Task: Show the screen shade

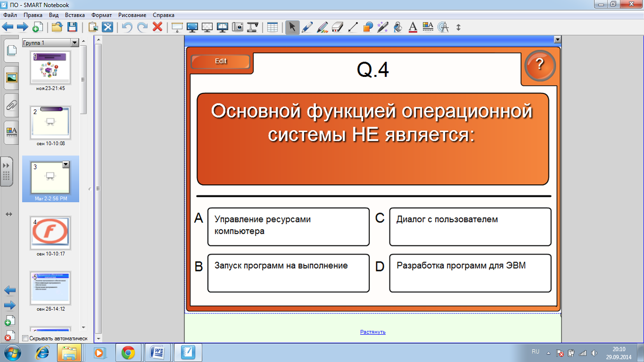Action: 177,27
